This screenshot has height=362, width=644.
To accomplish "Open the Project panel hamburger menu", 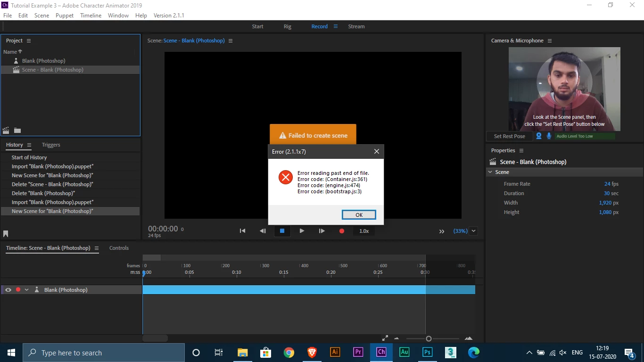I will [x=29, y=41].
